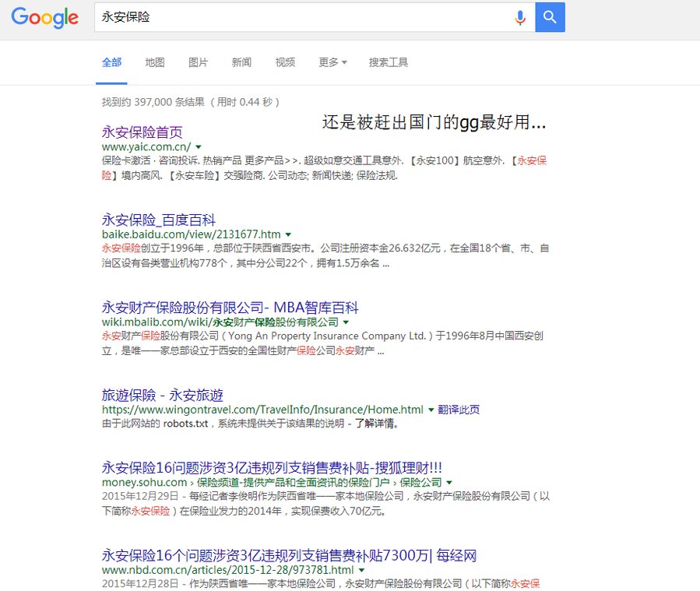The image size is (700, 591).
Task: Switch to the 地图 tab
Action: click(x=154, y=62)
